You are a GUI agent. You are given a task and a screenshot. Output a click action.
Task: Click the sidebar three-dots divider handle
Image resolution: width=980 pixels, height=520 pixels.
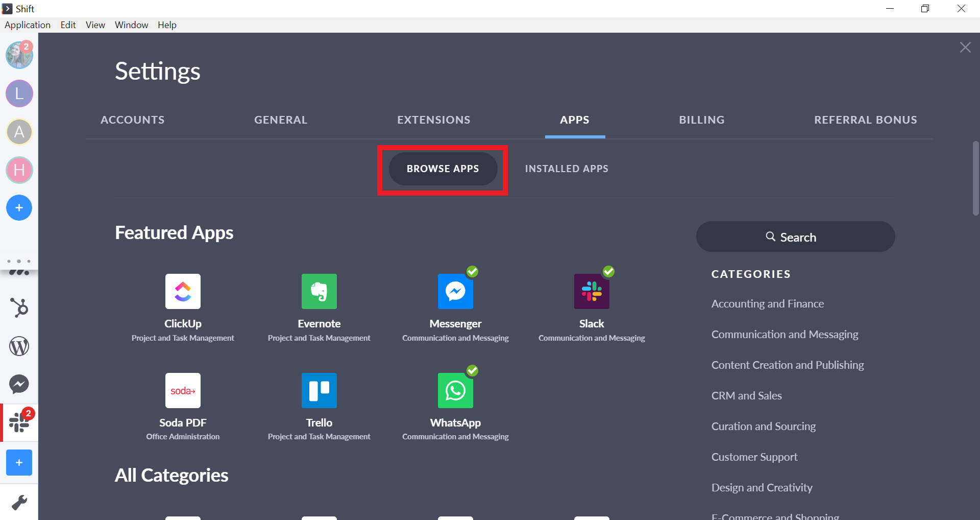pyautogui.click(x=19, y=261)
